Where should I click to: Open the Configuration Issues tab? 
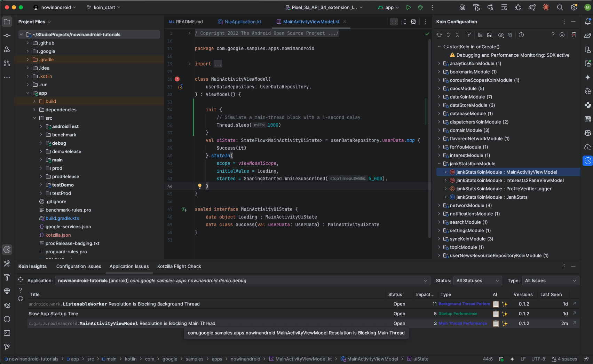(x=79, y=266)
